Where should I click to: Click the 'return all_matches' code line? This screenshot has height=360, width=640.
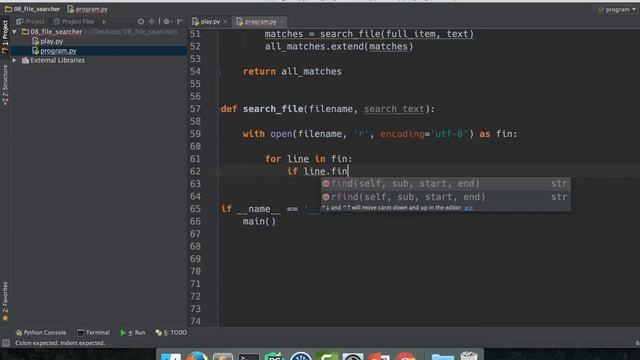pos(292,71)
